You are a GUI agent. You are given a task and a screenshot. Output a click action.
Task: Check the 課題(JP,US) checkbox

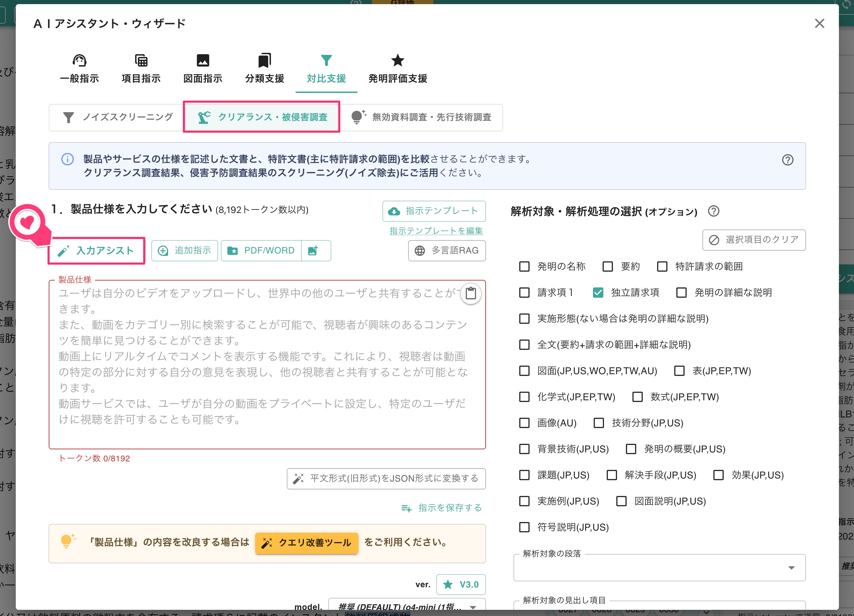(x=524, y=475)
